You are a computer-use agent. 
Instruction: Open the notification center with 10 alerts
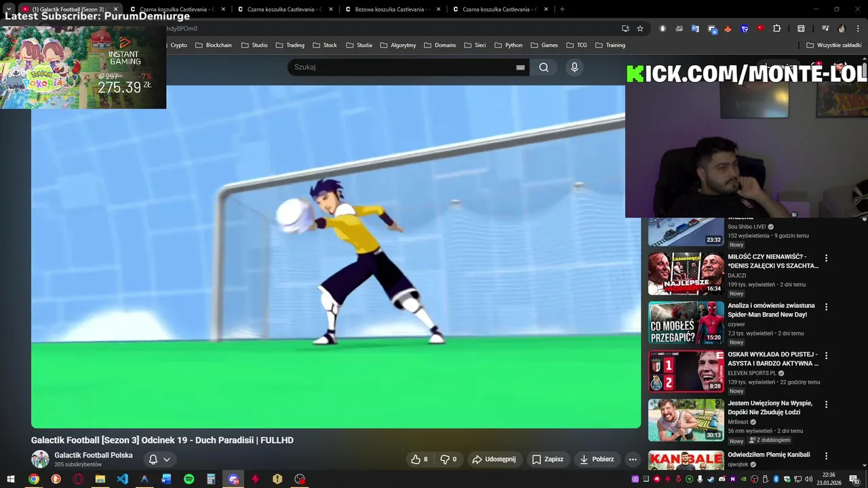pyautogui.click(x=854, y=479)
